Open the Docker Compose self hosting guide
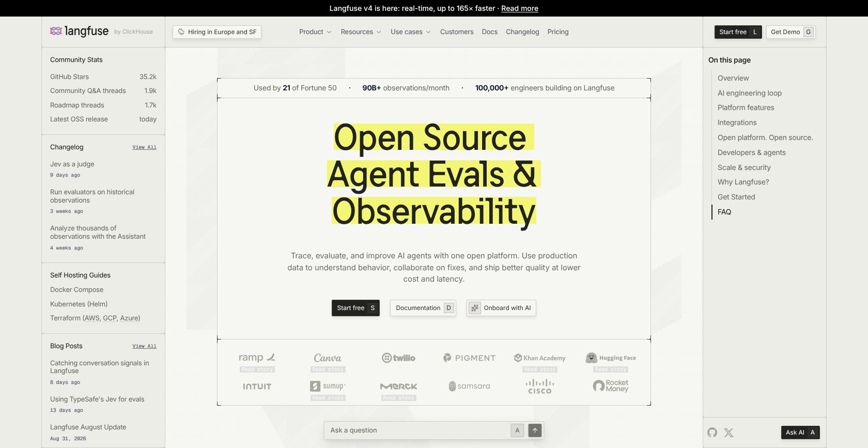This screenshot has height=448, width=868. pyautogui.click(x=76, y=290)
